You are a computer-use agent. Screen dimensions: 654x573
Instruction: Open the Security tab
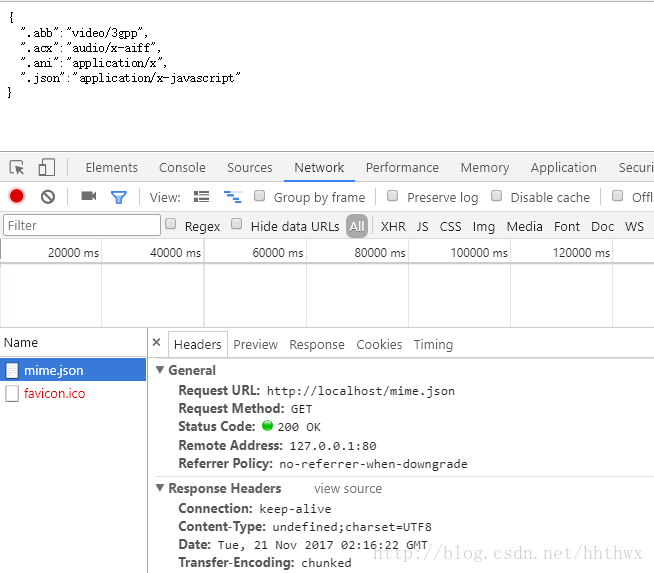[x=636, y=168]
